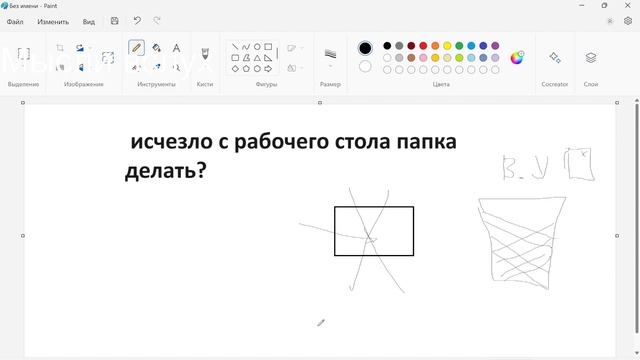The image size is (640, 360).
Task: Open the Файл menu
Action: coord(15,22)
